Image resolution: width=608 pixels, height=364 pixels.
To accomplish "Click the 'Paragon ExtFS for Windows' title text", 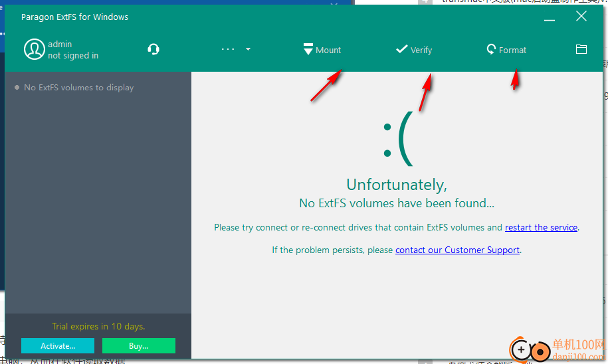I will tap(74, 17).
